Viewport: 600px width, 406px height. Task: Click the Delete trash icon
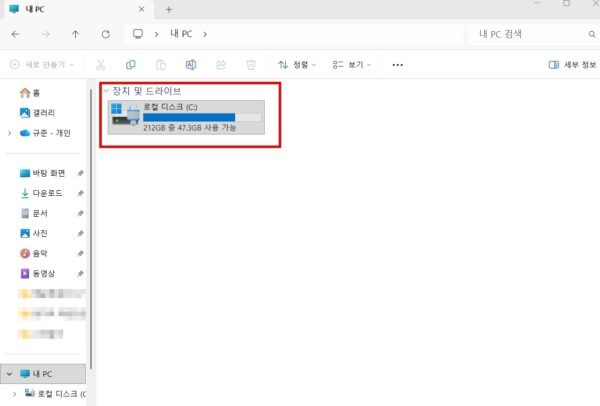pos(251,65)
